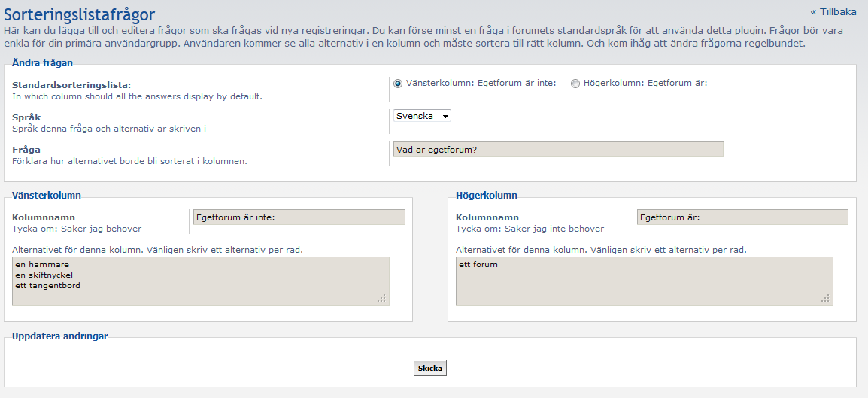Focus the Högerkolumn name field "Egetforum är:"
The width and height of the screenshot is (868, 398).
point(742,217)
